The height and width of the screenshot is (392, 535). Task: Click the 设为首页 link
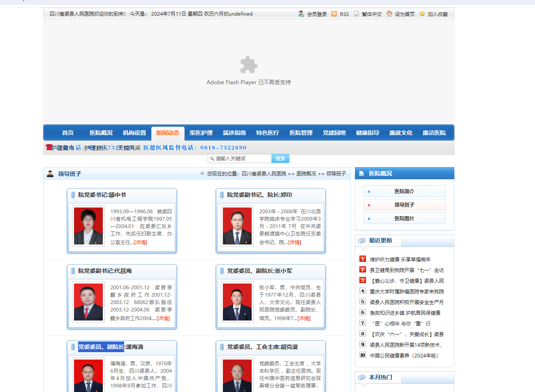point(405,14)
